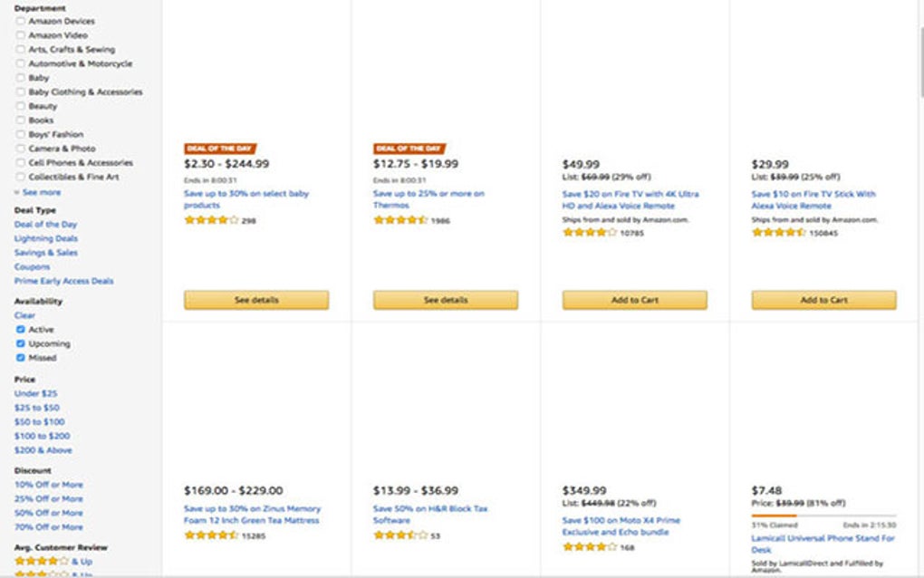The image size is (924, 578).
Task: Click star rating of Zinus mattress deal
Action: 211,535
